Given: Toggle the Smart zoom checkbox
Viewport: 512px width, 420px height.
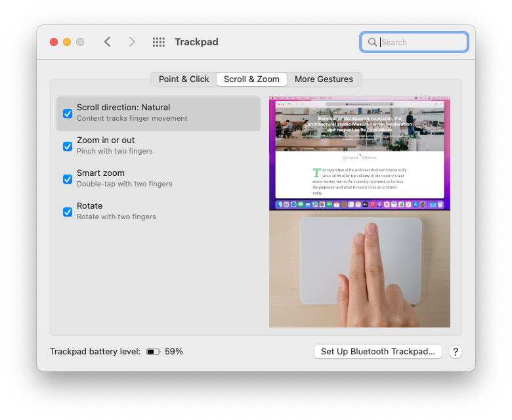Looking at the screenshot, I should (x=68, y=179).
